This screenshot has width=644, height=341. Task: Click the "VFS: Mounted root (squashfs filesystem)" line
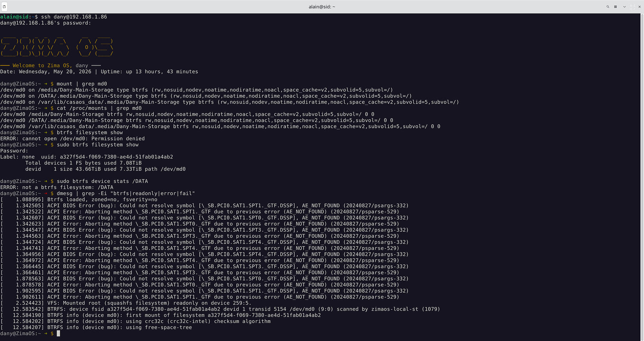coord(126,303)
